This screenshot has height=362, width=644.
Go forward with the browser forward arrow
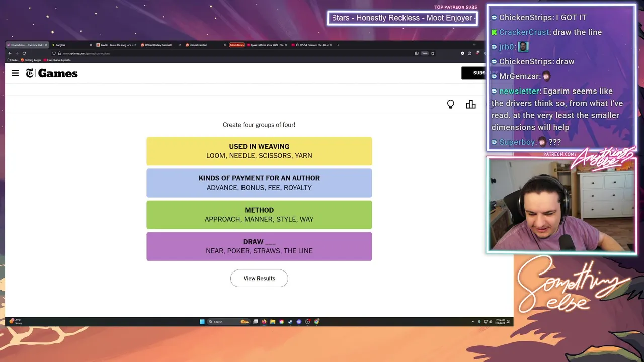coord(17,53)
